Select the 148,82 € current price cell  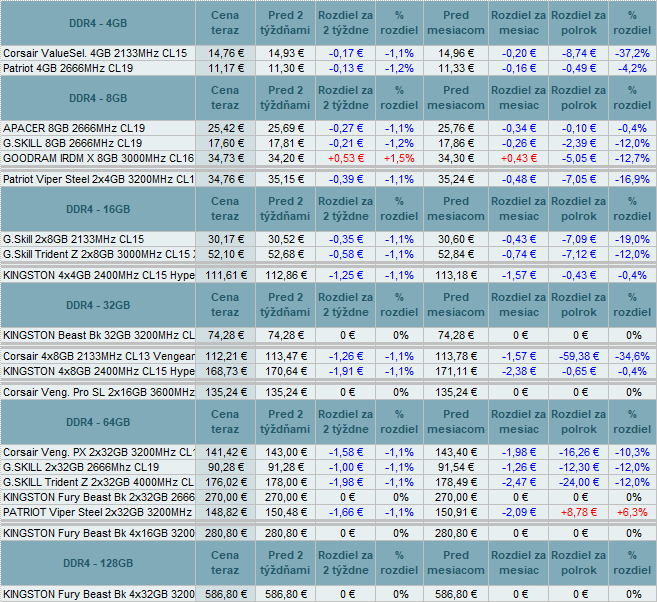tap(225, 513)
